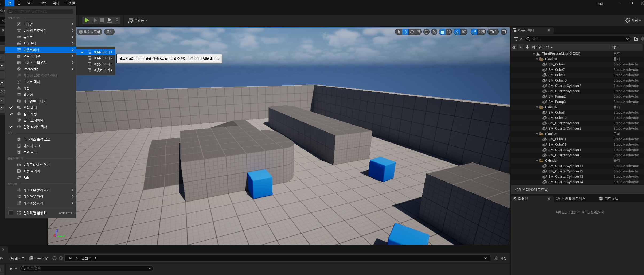Toggle the 액터 배치 panel checkmark entry
The height and width of the screenshot is (275, 644).
click(x=40, y=108)
